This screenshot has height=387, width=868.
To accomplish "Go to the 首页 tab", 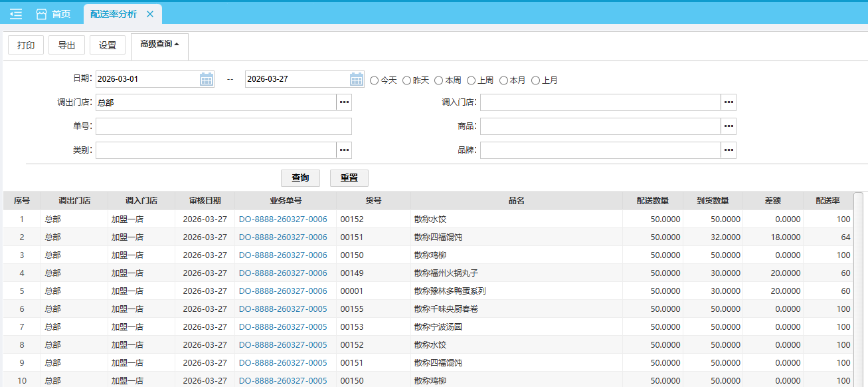I will 54,14.
